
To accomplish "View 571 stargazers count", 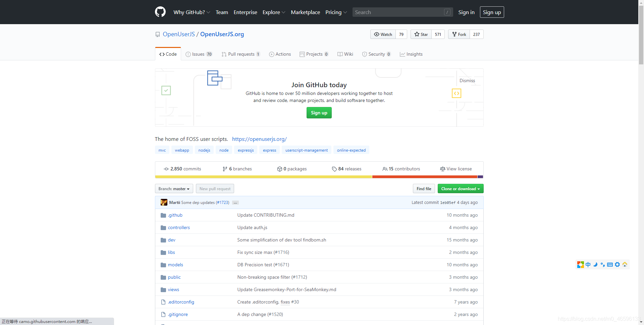I will point(438,34).
